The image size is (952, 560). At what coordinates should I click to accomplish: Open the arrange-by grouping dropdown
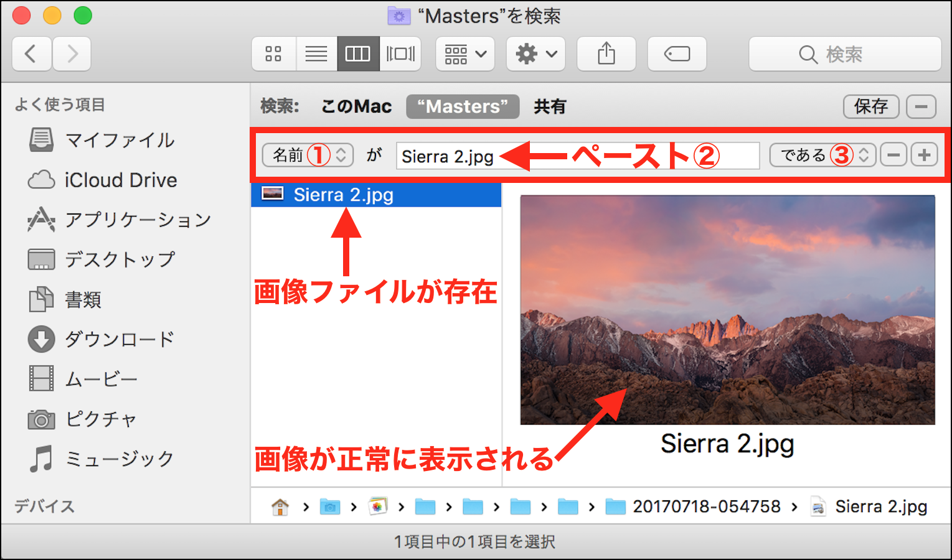[x=465, y=54]
